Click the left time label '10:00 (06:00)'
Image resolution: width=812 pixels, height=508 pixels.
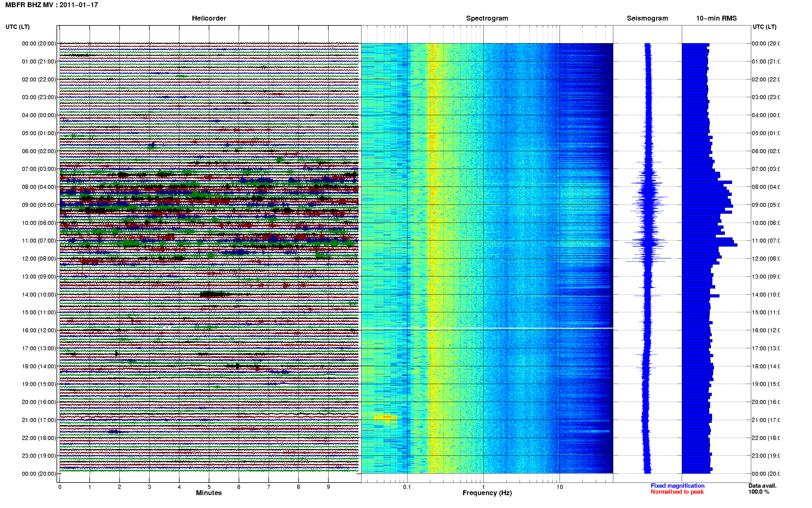click(39, 223)
